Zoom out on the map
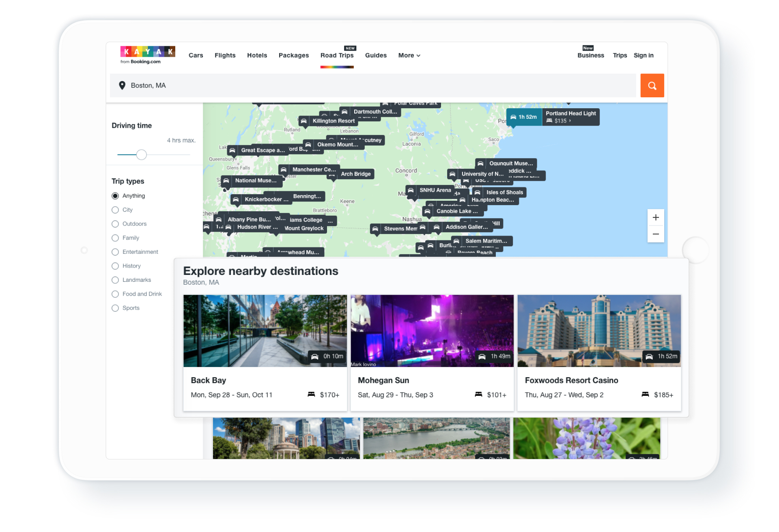The height and width of the screenshot is (532, 779). tap(656, 234)
